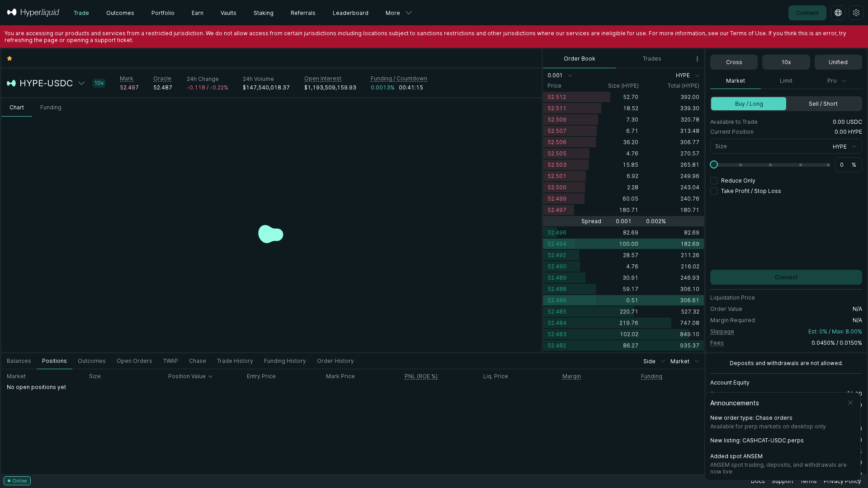This screenshot has width=868, height=488.
Task: Open the Open Orders tab
Action: point(134,361)
